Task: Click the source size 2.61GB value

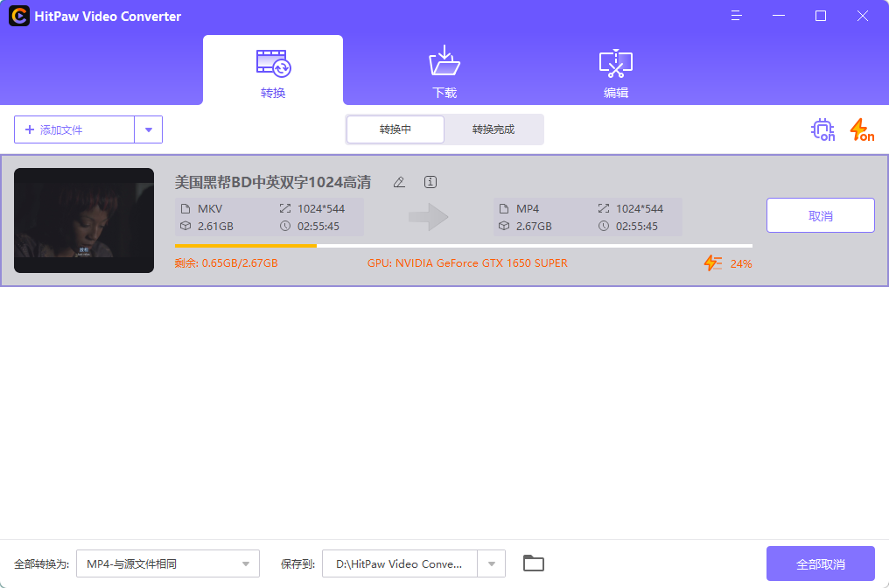Action: 215,227
